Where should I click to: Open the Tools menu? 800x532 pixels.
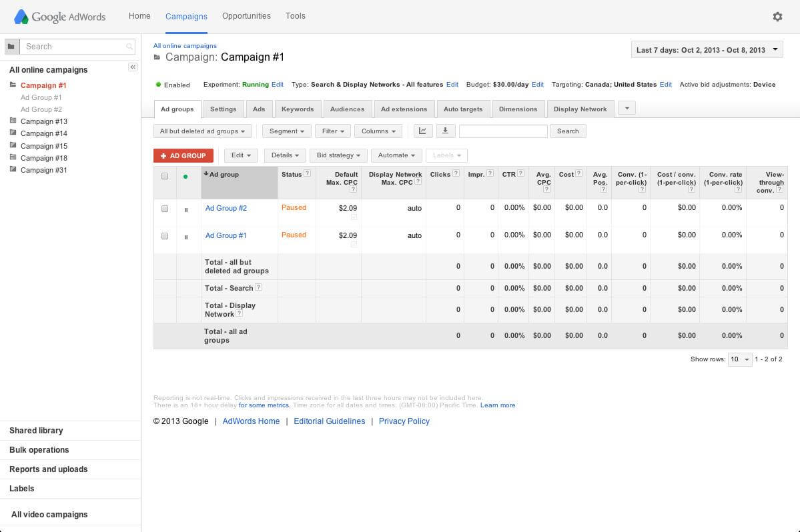(x=295, y=15)
